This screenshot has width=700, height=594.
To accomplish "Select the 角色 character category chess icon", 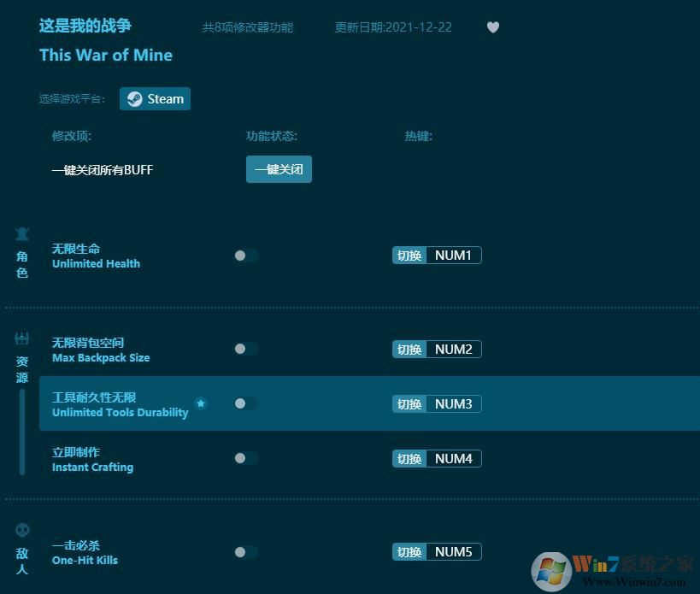I will coord(22,233).
